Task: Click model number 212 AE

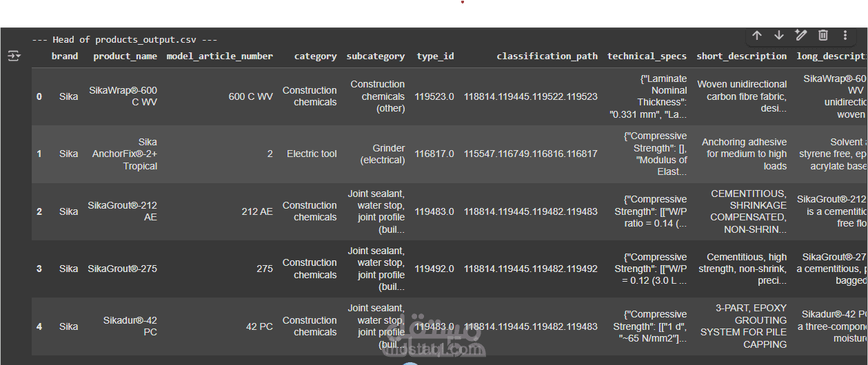Action: click(x=257, y=212)
